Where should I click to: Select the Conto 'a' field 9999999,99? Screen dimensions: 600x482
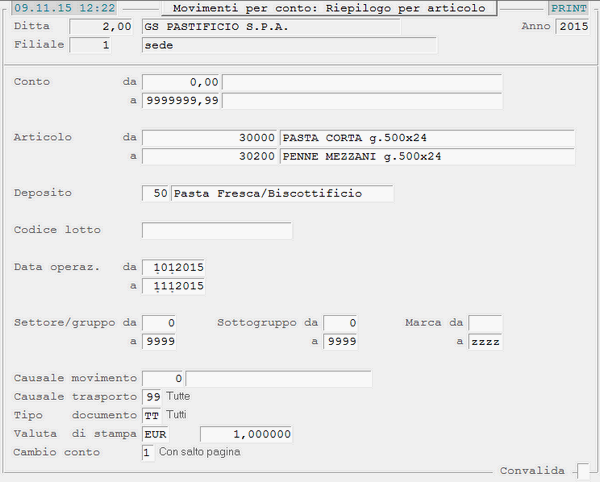click(181, 101)
